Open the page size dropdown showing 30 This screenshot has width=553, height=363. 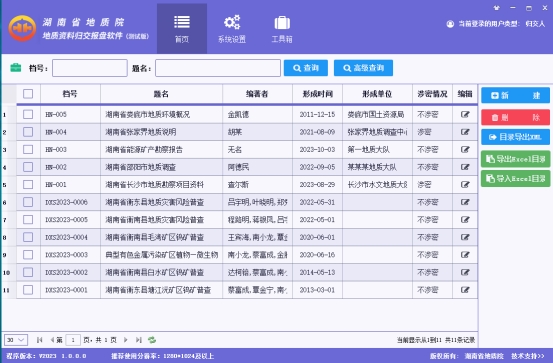click(16, 340)
